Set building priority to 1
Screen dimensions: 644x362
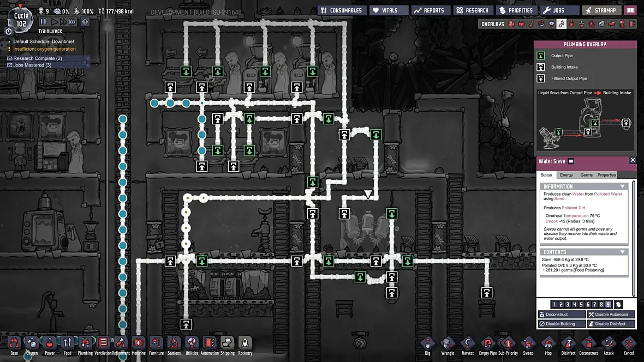[554, 305]
